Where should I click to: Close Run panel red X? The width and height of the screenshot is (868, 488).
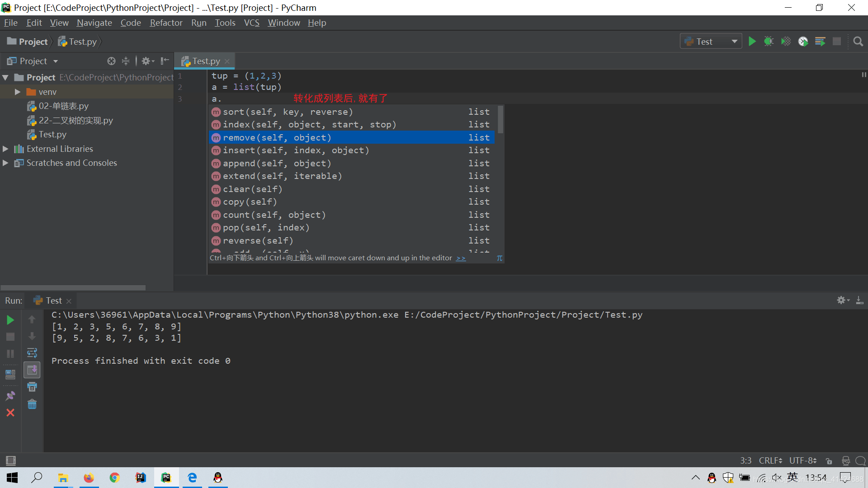click(x=10, y=413)
